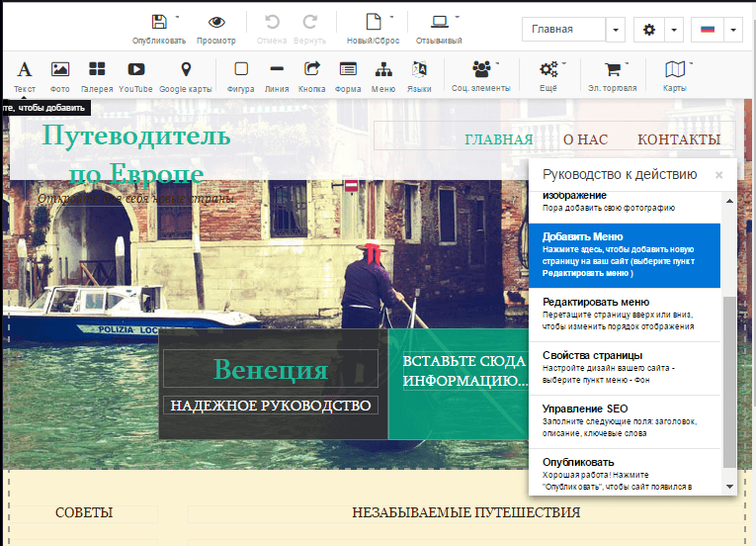Click О НАС in the site menu
Screen dimensions: 756x546
coord(585,139)
